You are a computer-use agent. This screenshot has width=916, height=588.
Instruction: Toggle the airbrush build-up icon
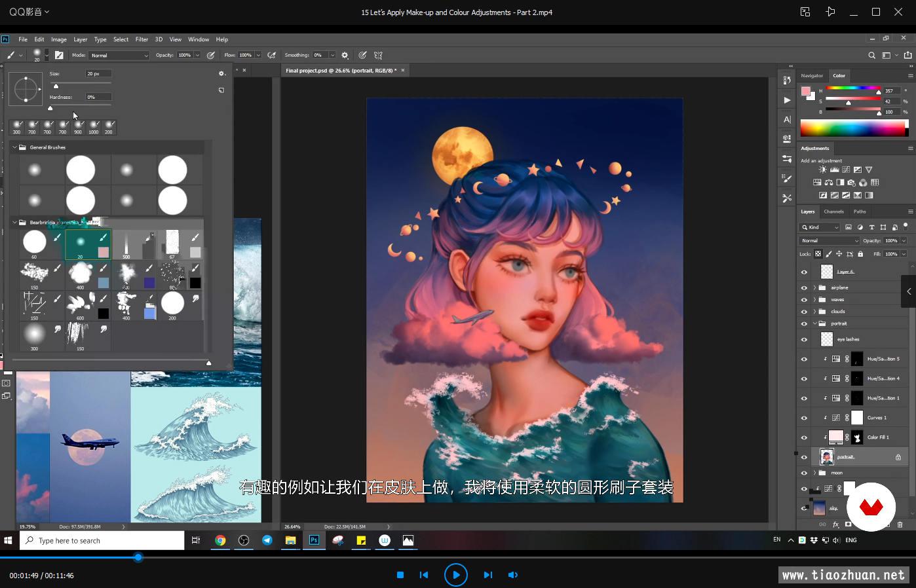(x=272, y=56)
